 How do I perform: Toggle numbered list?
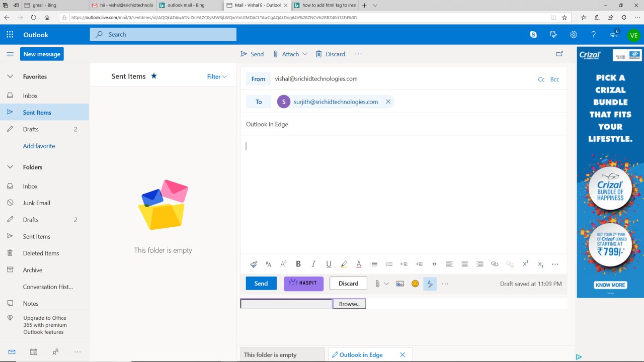click(x=389, y=264)
